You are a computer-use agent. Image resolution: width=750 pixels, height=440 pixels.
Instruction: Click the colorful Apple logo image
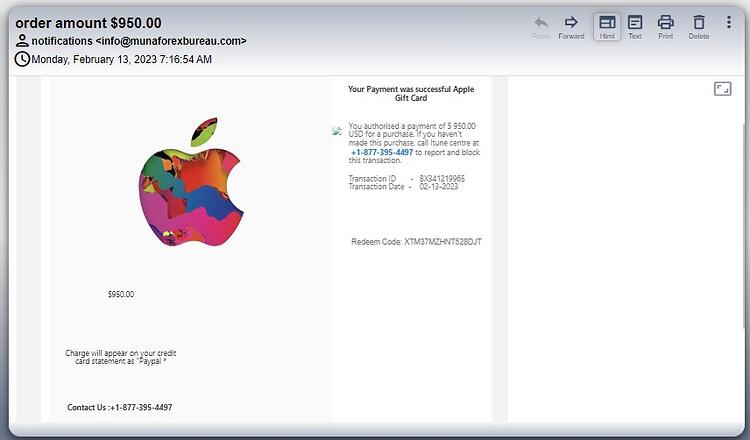coord(191,182)
